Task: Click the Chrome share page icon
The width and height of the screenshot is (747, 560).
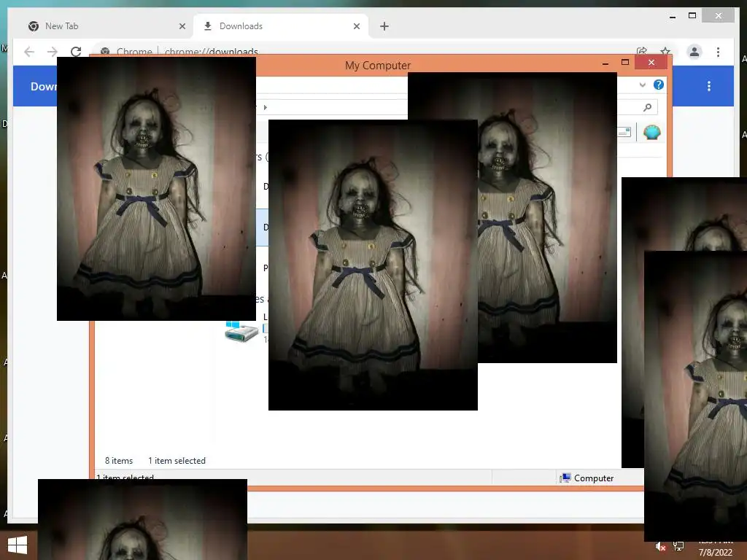Action: tap(642, 51)
